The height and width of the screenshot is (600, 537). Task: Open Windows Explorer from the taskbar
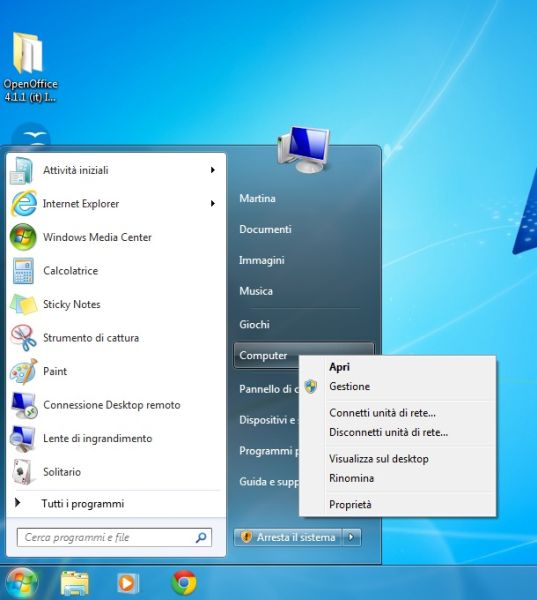75,583
